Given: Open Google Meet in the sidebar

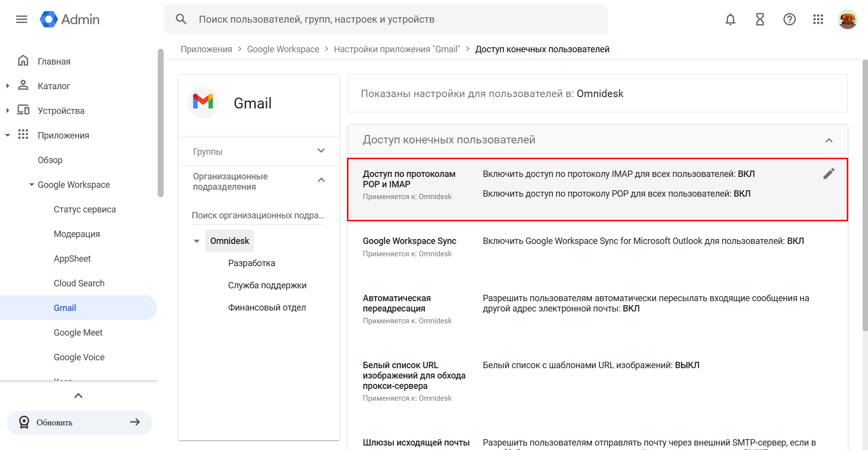Looking at the screenshot, I should click(78, 333).
